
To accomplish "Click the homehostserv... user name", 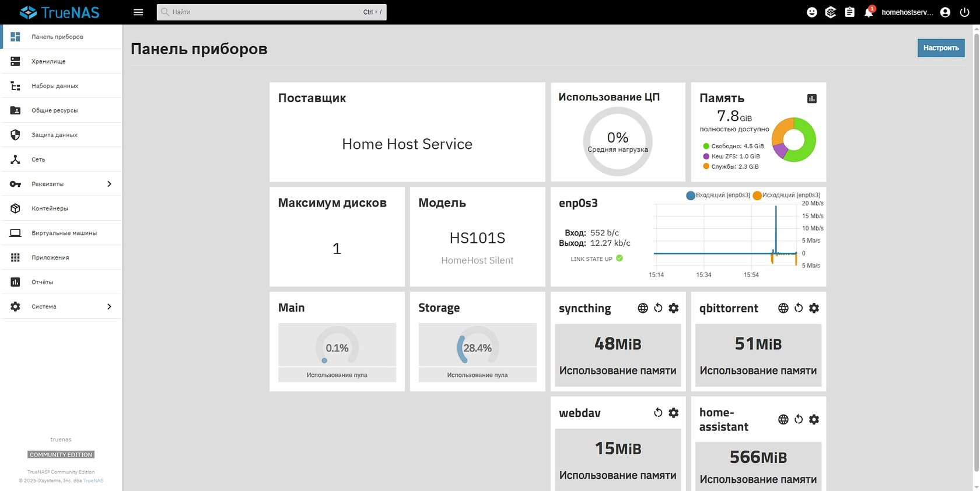I will [x=908, y=12].
